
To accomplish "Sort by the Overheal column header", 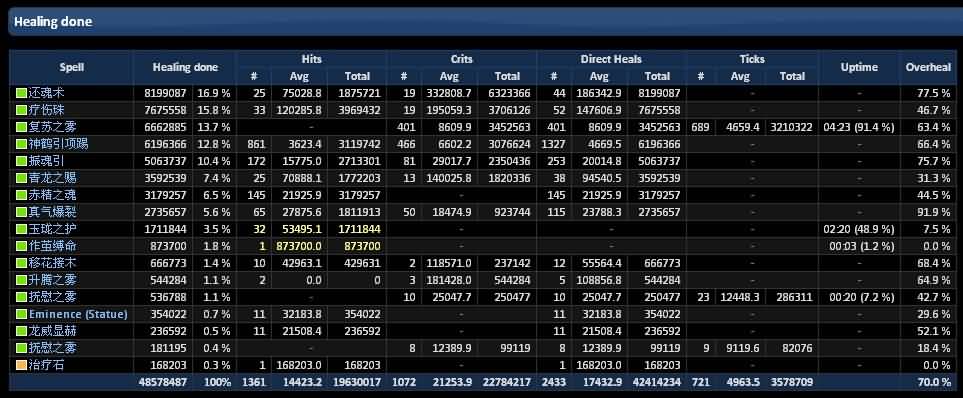I will pyautogui.click(x=928, y=68).
